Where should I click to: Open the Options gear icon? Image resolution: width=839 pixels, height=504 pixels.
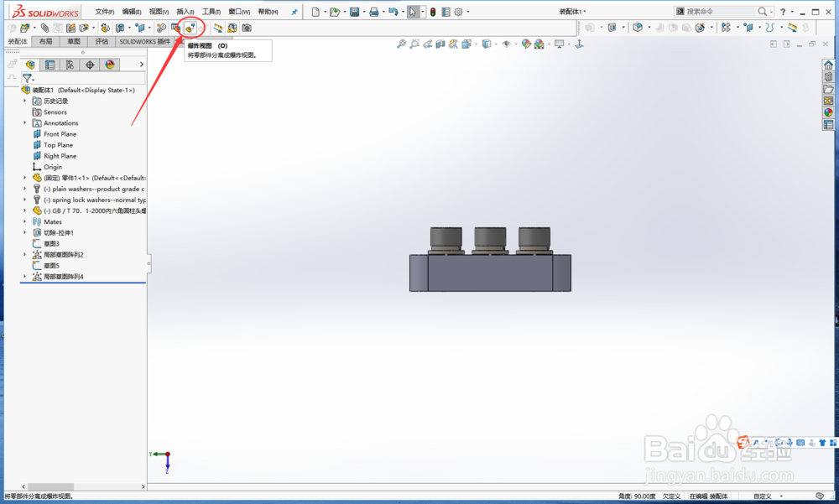point(459,12)
